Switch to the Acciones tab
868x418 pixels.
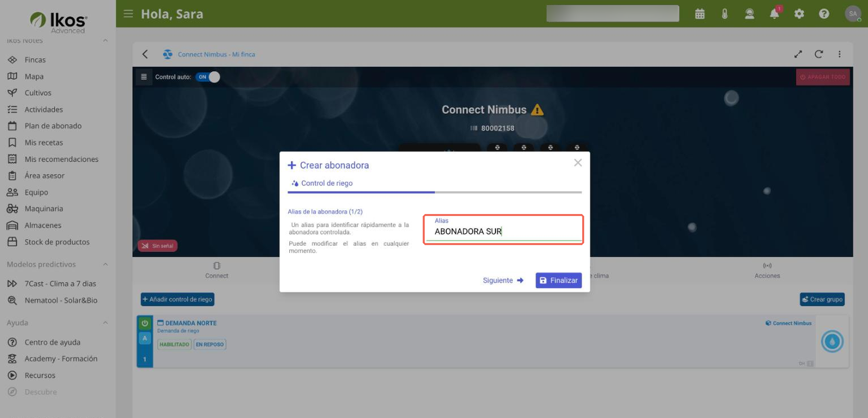(767, 270)
